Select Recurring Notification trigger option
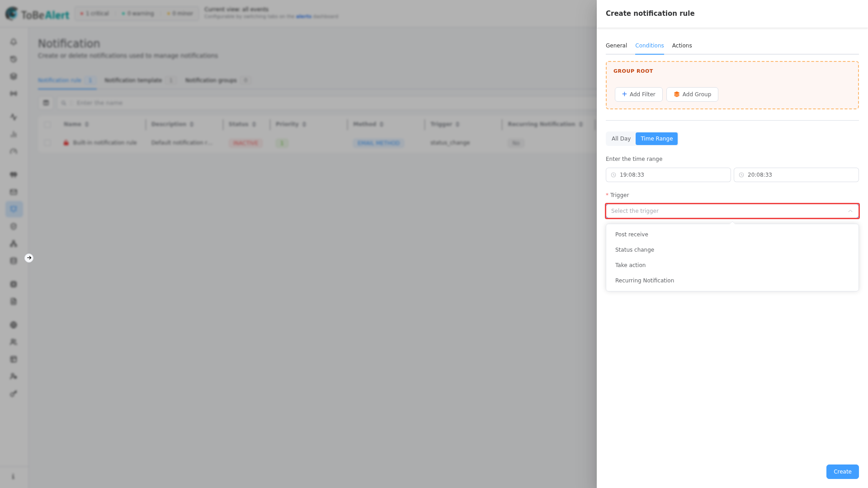The height and width of the screenshot is (488, 868). click(x=732, y=281)
